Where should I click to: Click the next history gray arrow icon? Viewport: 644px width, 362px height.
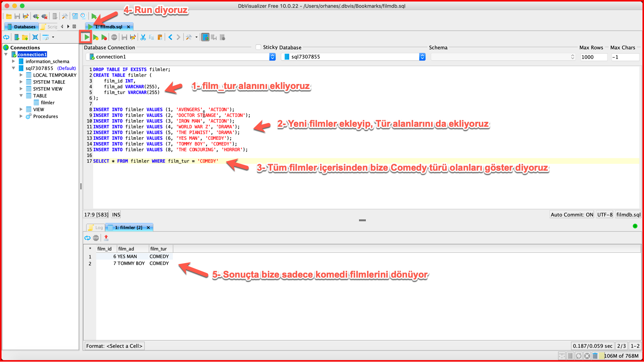click(x=178, y=37)
